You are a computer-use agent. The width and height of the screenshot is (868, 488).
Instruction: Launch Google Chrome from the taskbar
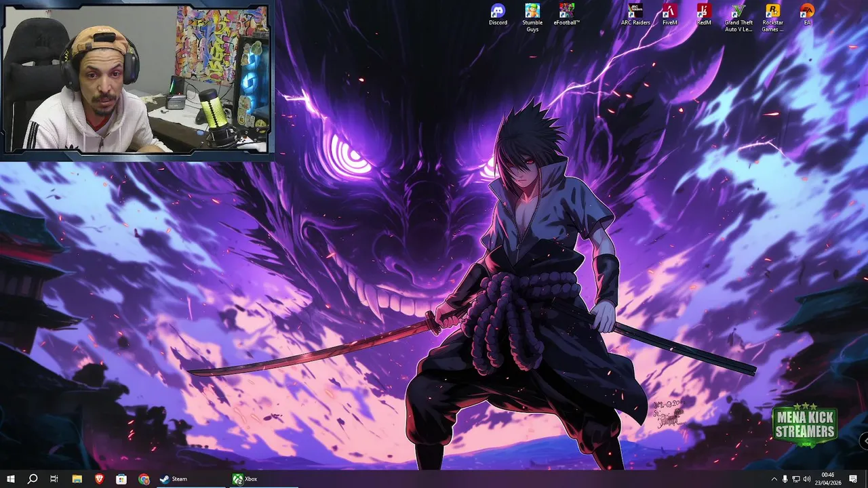144,479
